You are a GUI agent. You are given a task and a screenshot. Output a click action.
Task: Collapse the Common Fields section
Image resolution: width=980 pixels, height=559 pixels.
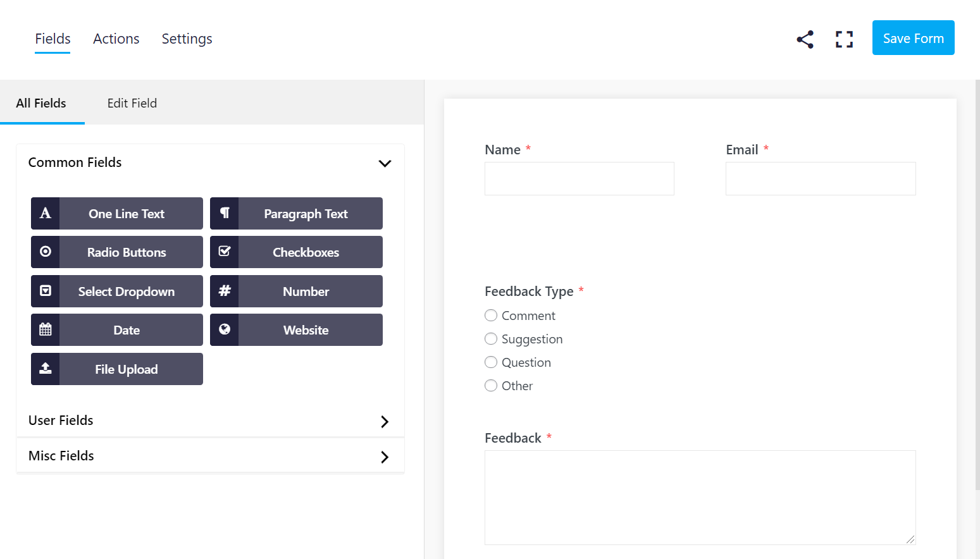click(384, 163)
